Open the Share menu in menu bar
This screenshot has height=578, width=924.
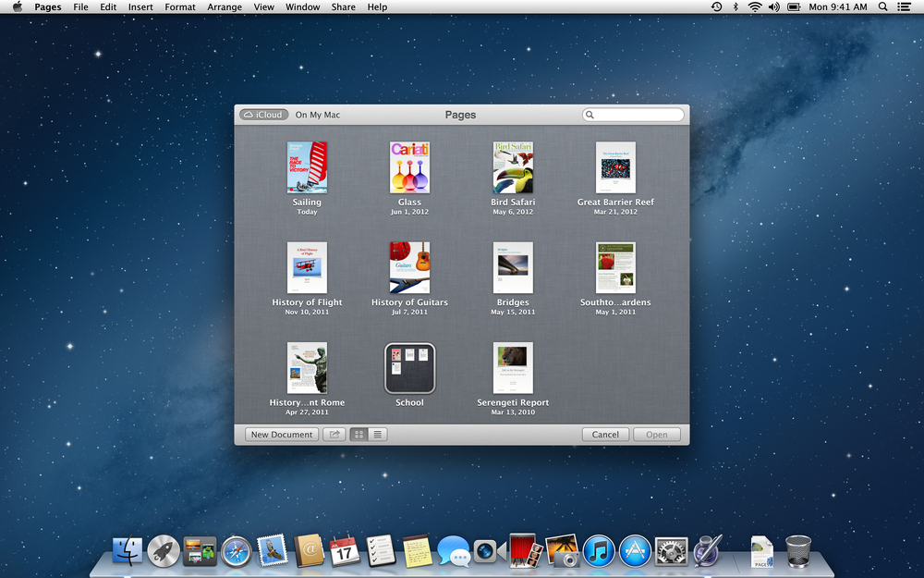coord(343,7)
